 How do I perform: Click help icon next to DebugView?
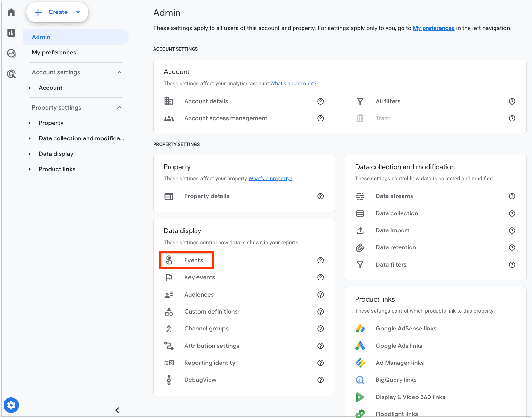click(320, 380)
